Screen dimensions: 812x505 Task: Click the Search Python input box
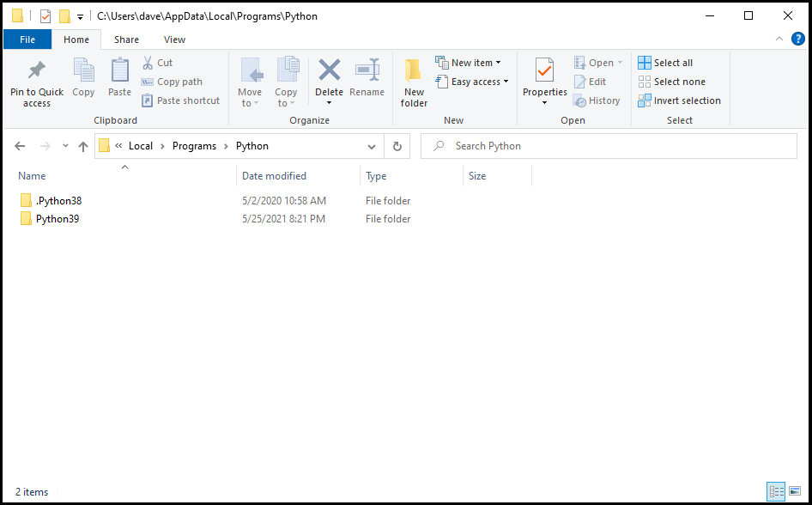click(x=609, y=146)
